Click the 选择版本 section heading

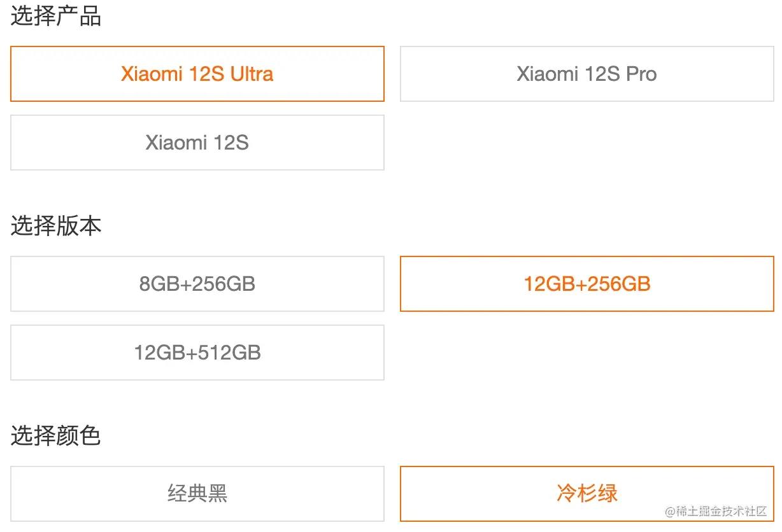pos(56,226)
